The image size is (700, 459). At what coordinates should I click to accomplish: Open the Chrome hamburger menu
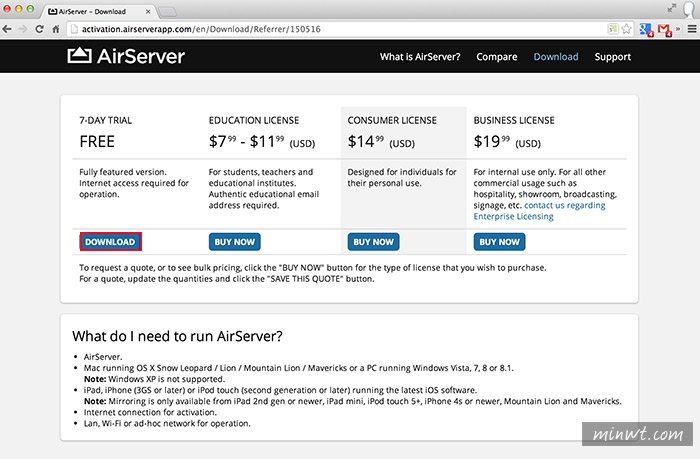[x=692, y=29]
